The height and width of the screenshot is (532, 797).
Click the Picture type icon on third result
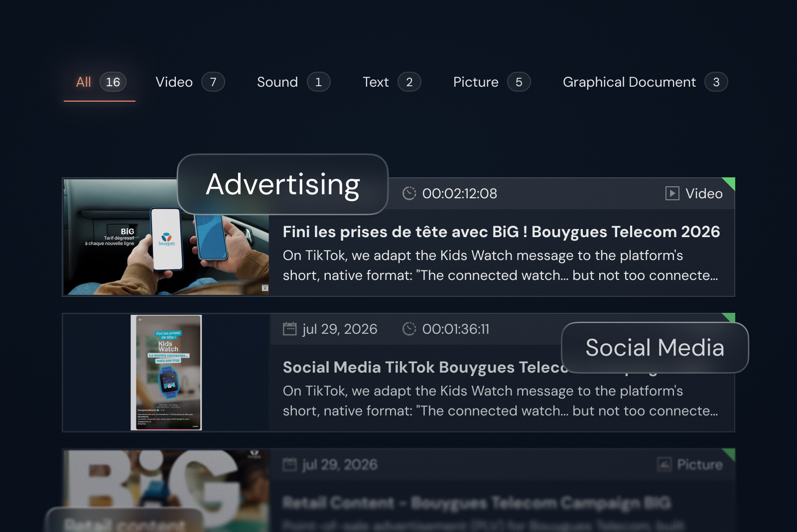pyautogui.click(x=664, y=464)
